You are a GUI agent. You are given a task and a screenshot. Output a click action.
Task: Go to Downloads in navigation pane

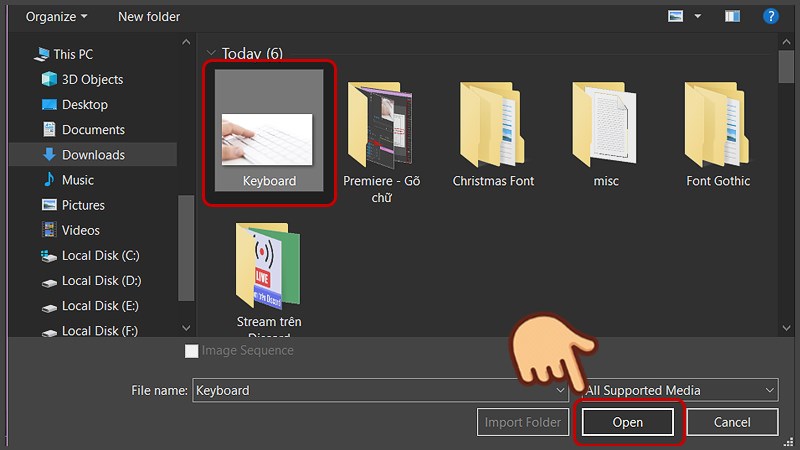[93, 155]
